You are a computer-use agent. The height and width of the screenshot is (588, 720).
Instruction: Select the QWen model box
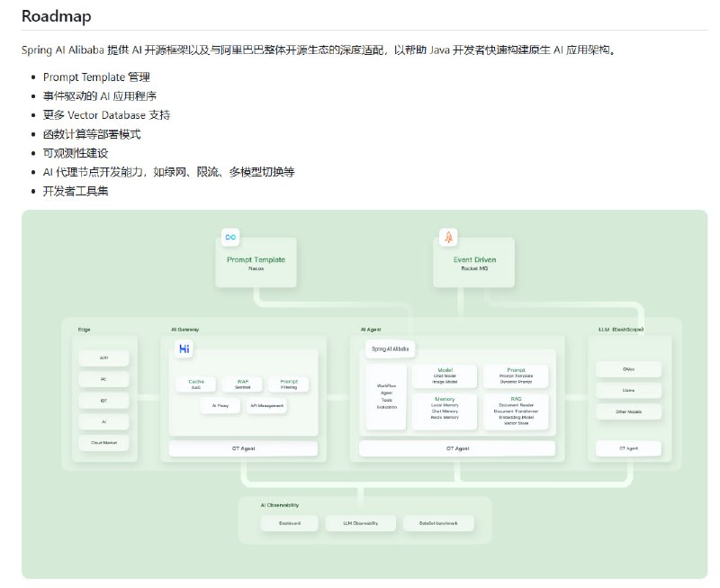tap(629, 369)
